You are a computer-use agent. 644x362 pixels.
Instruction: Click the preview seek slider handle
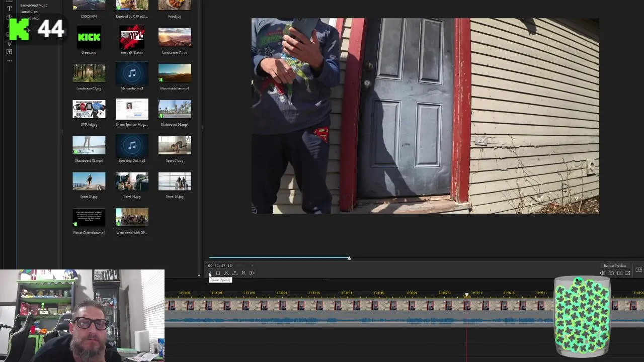pyautogui.click(x=349, y=258)
